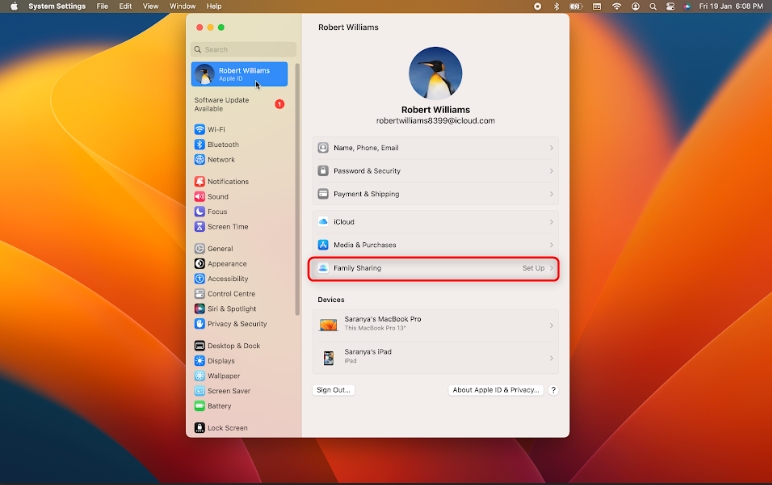Select Wallpaper icon in sidebar

coord(199,376)
